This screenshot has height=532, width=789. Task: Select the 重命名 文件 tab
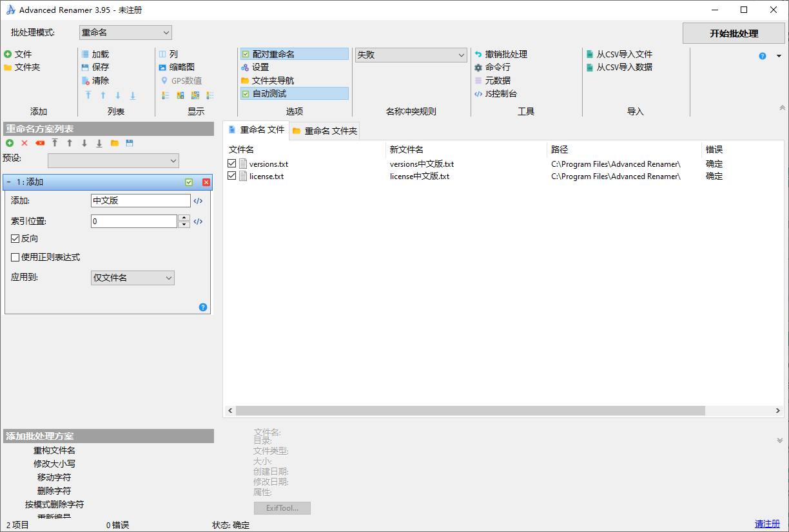coord(257,129)
